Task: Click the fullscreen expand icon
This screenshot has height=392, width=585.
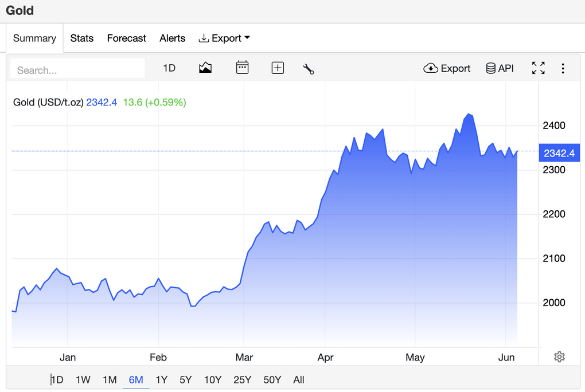Action: click(x=538, y=68)
